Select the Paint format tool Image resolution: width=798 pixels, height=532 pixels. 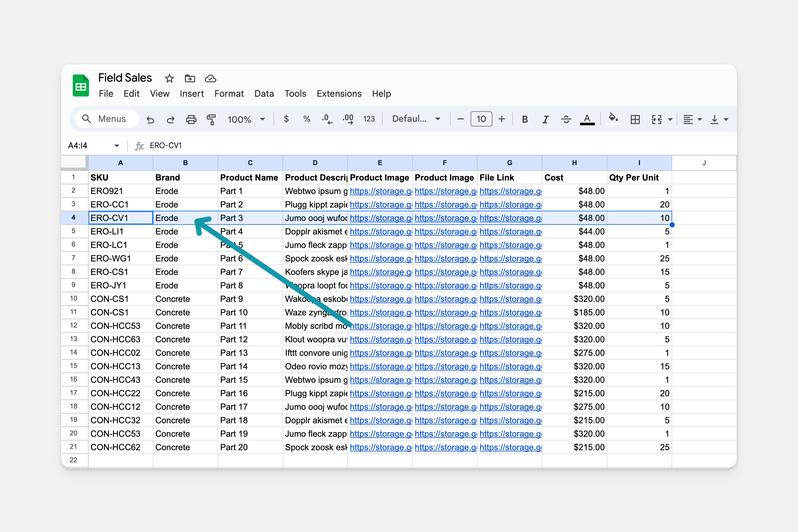[x=211, y=119]
